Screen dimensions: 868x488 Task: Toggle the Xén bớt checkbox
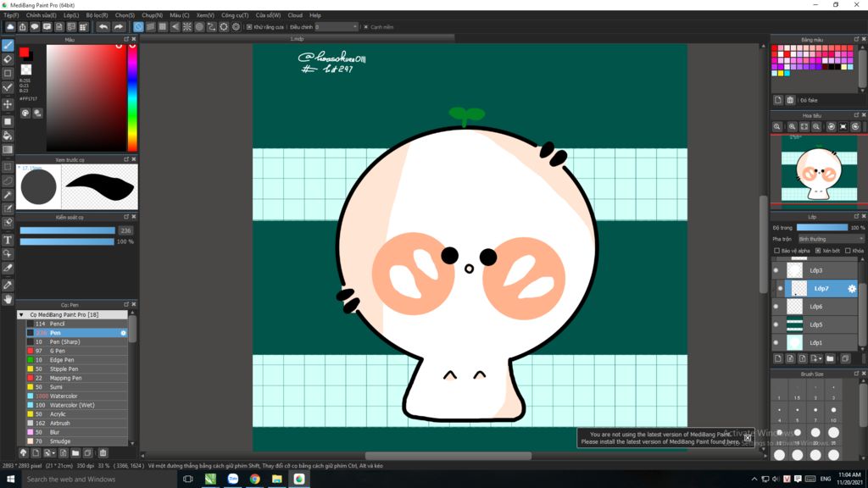818,251
